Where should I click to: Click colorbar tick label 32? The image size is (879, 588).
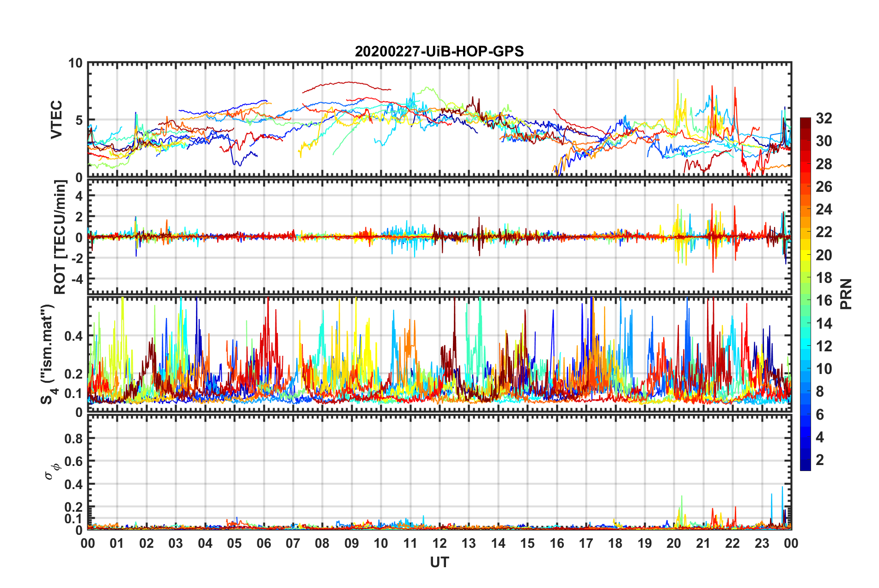pyautogui.click(x=824, y=119)
